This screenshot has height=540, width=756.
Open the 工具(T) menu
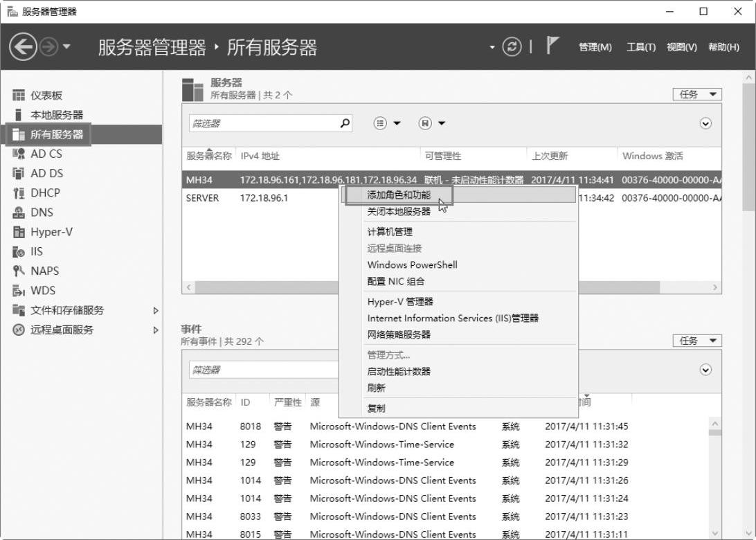(640, 47)
